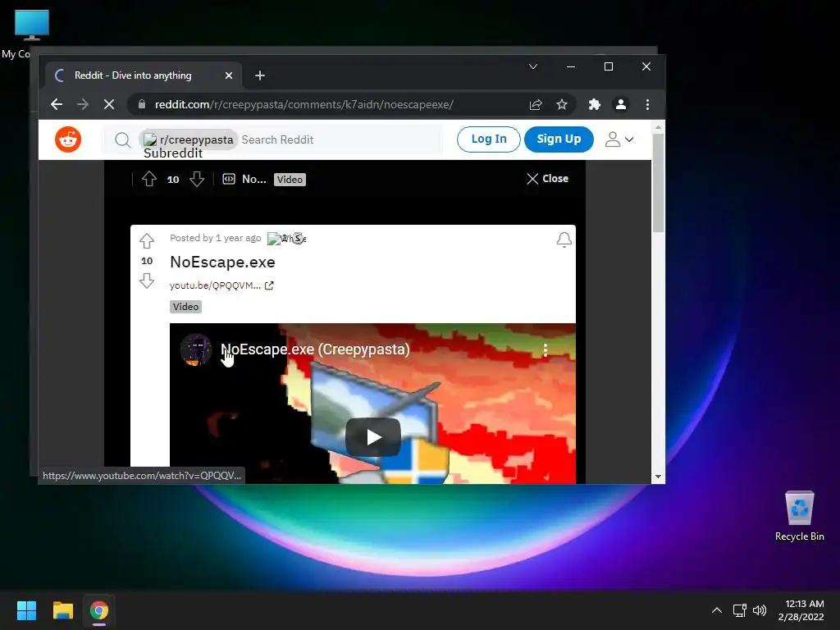Bookmark this page with the star
Viewport: 840px width, 630px height.
pyautogui.click(x=561, y=104)
